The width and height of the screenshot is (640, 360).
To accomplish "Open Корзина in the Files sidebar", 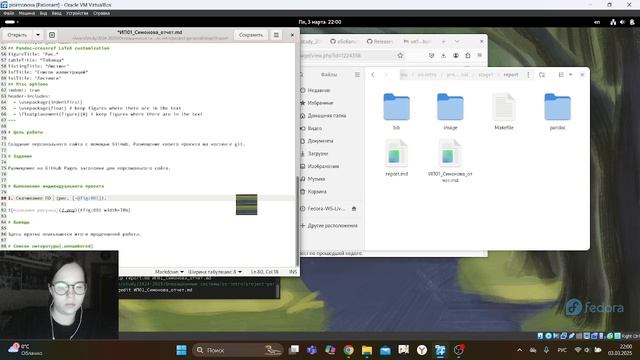I will point(331,192).
